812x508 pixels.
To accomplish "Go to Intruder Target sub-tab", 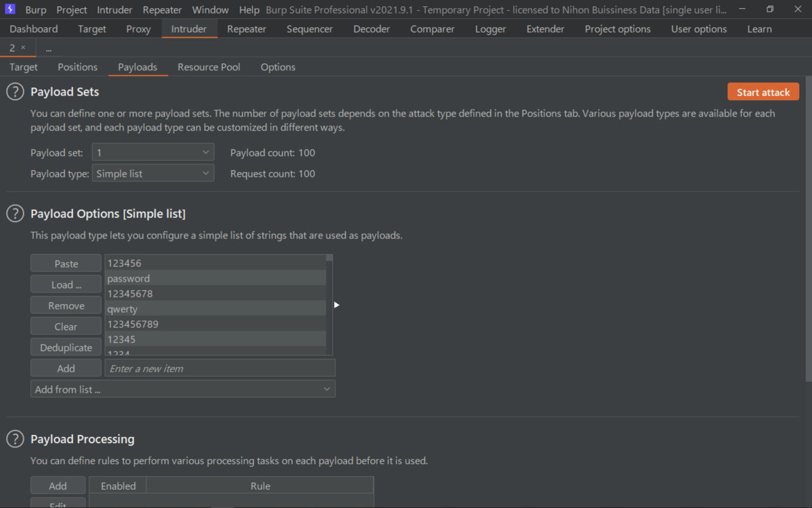I will coord(24,67).
